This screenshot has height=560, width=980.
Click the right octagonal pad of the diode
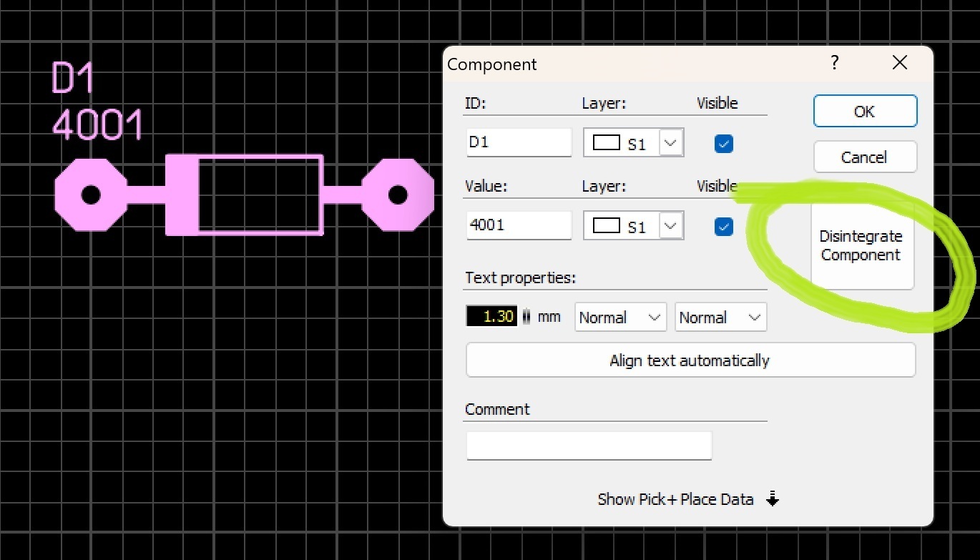pos(398,195)
